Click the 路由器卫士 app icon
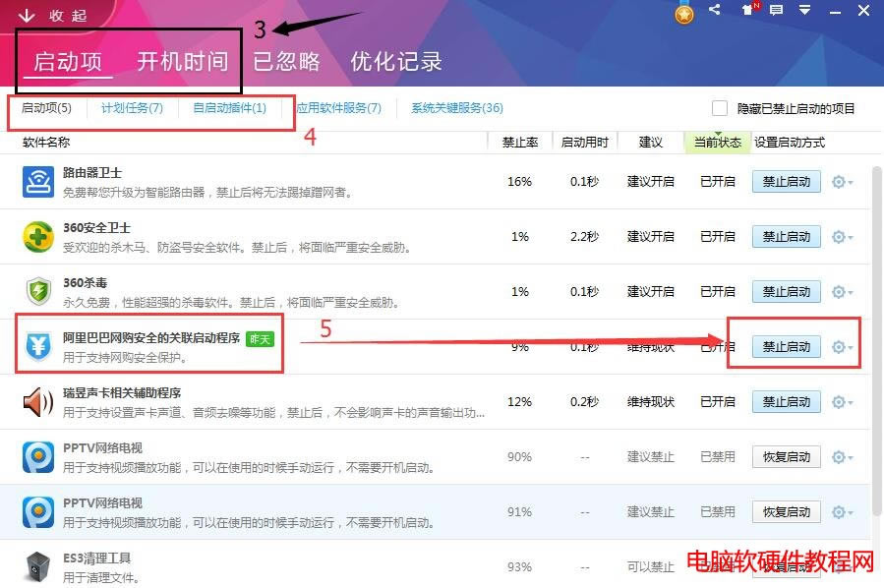Image resolution: width=884 pixels, height=588 pixels. (38, 182)
